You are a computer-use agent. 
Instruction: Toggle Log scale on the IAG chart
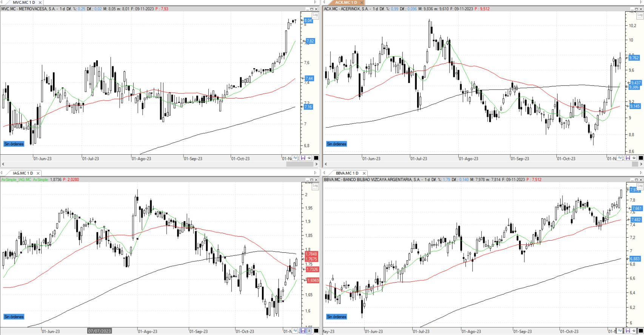(x=315, y=186)
